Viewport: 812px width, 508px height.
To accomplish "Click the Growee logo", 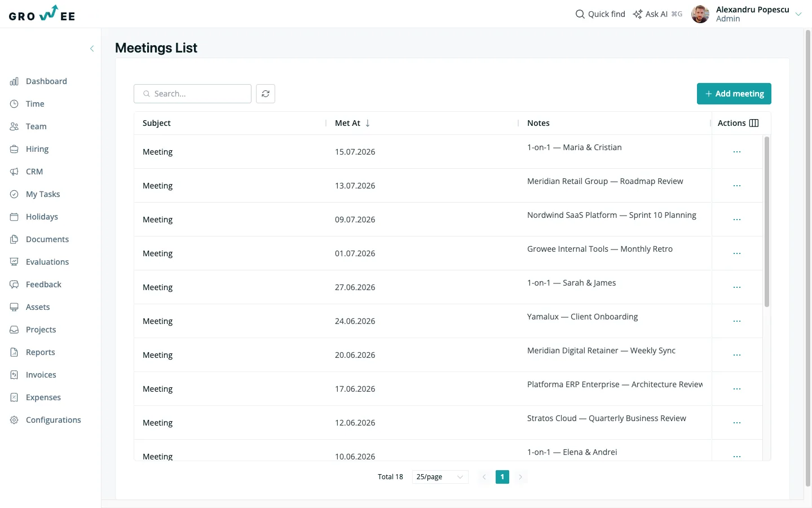I will [x=42, y=14].
